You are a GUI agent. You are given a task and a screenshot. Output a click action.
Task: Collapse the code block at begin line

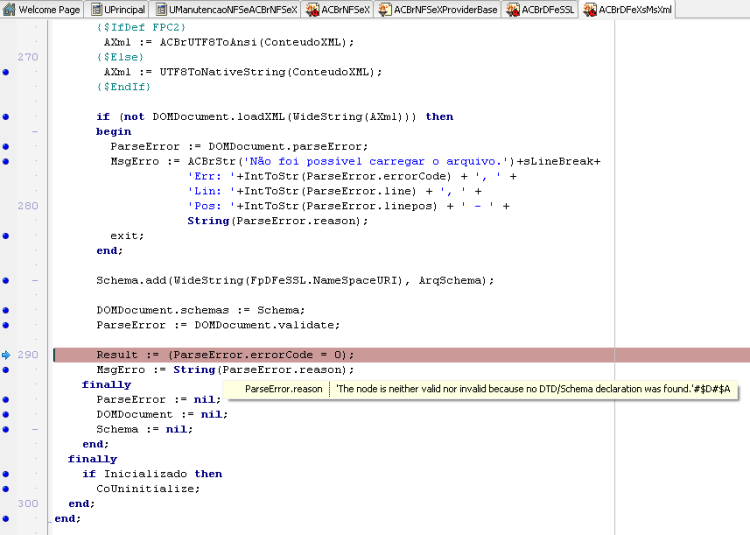tap(35, 131)
